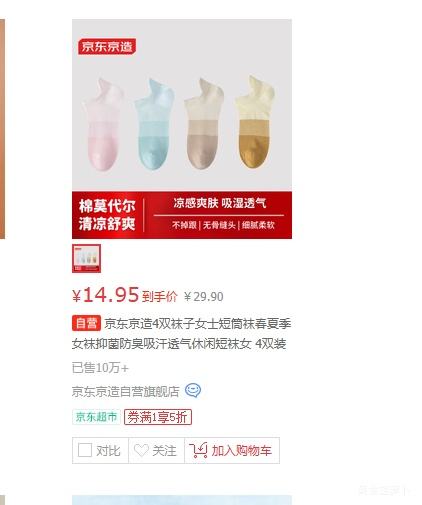The width and height of the screenshot is (422, 505).
Task: Click the 京东京造 brand logo badge
Action: pyautogui.click(x=107, y=46)
